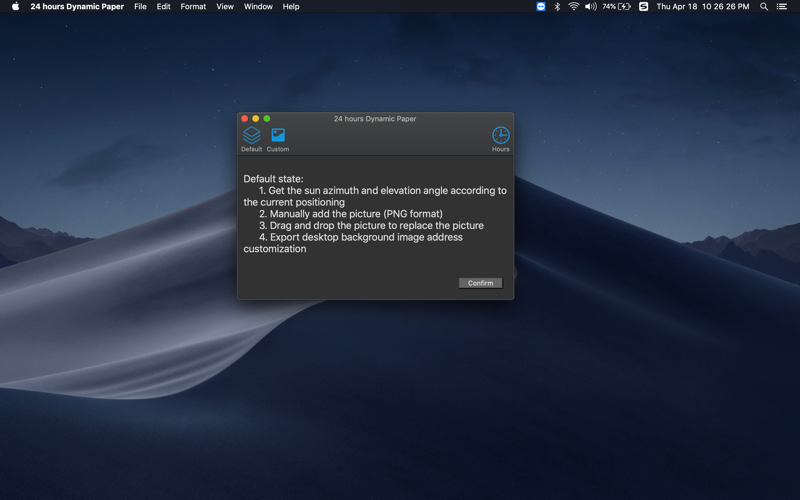Open the Apple menu
This screenshot has height=500, width=800.
tap(15, 7)
